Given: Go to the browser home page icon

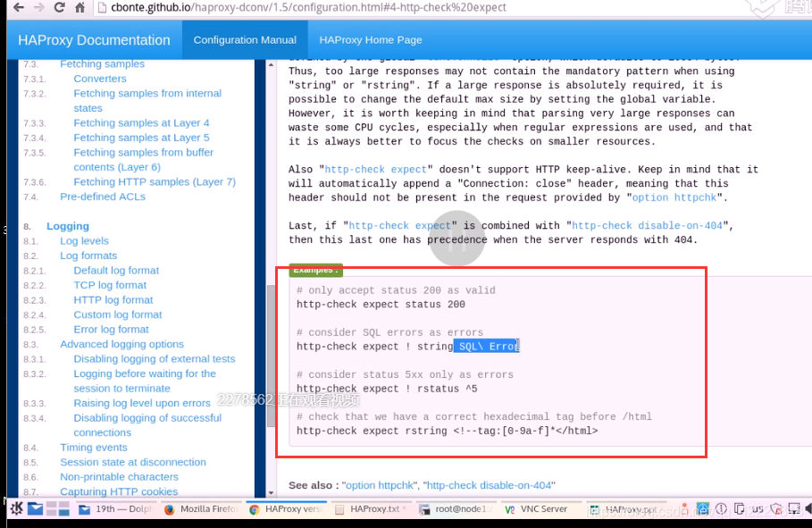Looking at the screenshot, I should coord(80,7).
